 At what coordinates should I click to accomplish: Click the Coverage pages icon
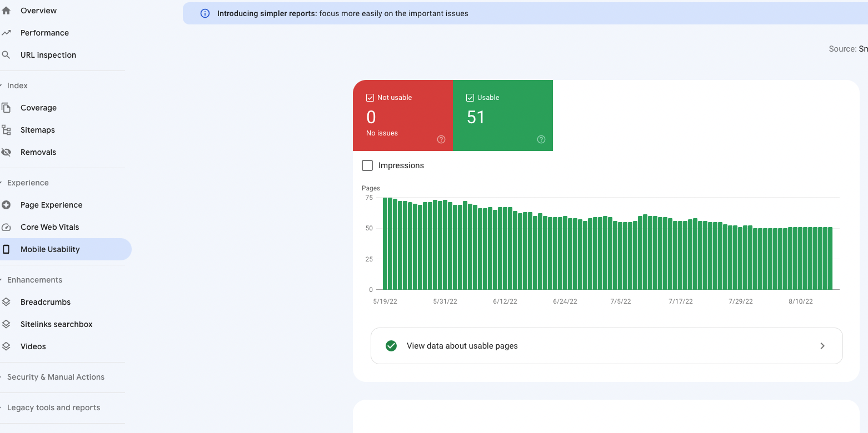point(6,108)
